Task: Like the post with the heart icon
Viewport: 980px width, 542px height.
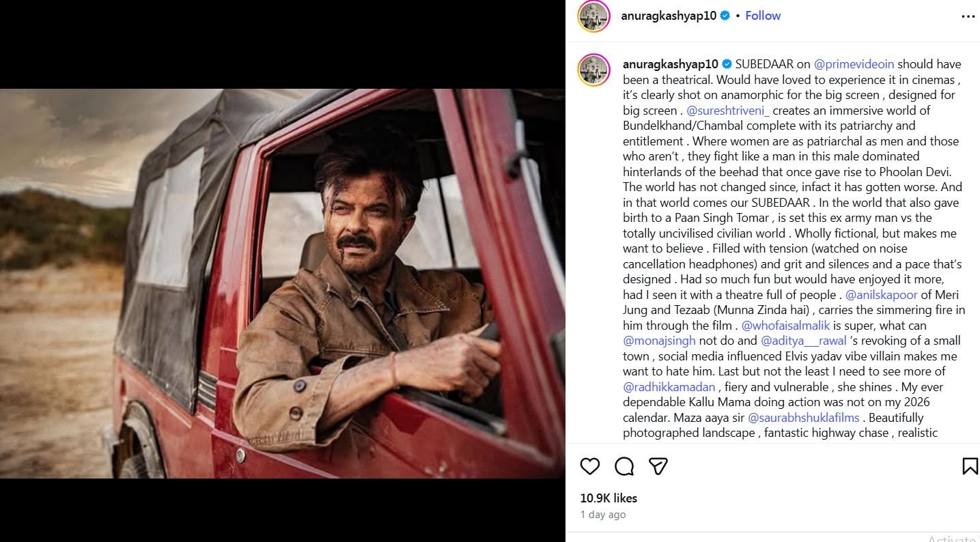Action: pyautogui.click(x=589, y=466)
